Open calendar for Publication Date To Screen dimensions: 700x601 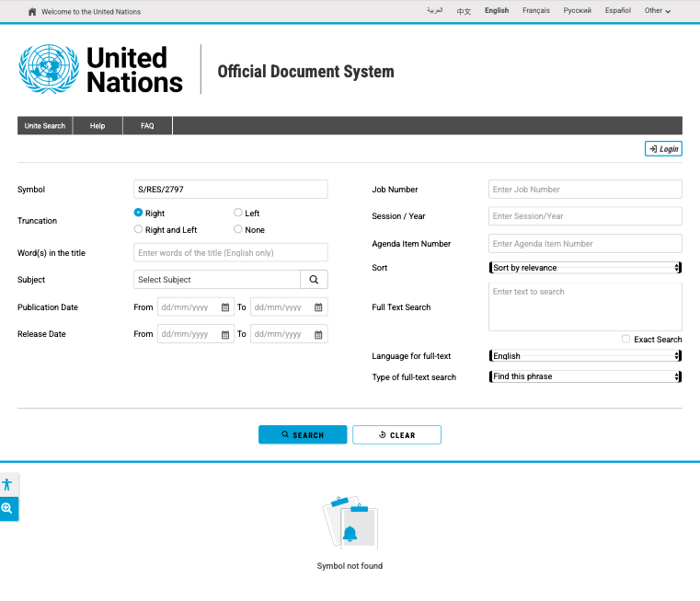point(318,307)
